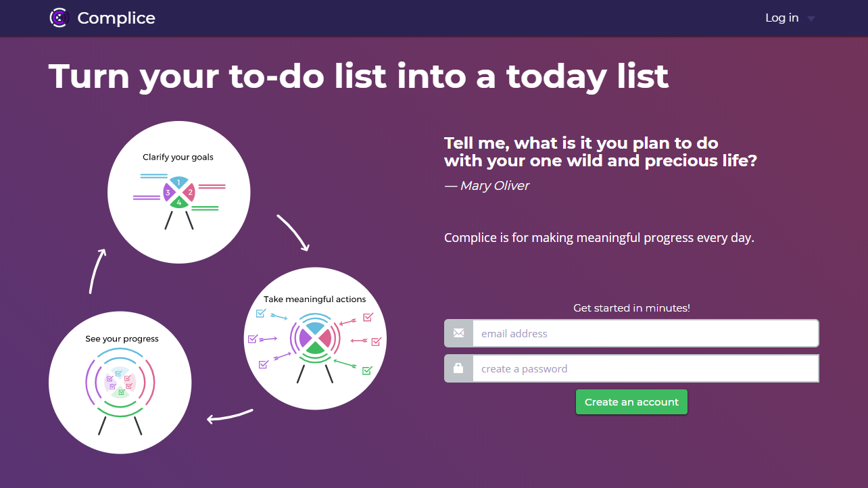Screen dimensions: 868x488
Task: Focus the email address input field
Action: 645,333
